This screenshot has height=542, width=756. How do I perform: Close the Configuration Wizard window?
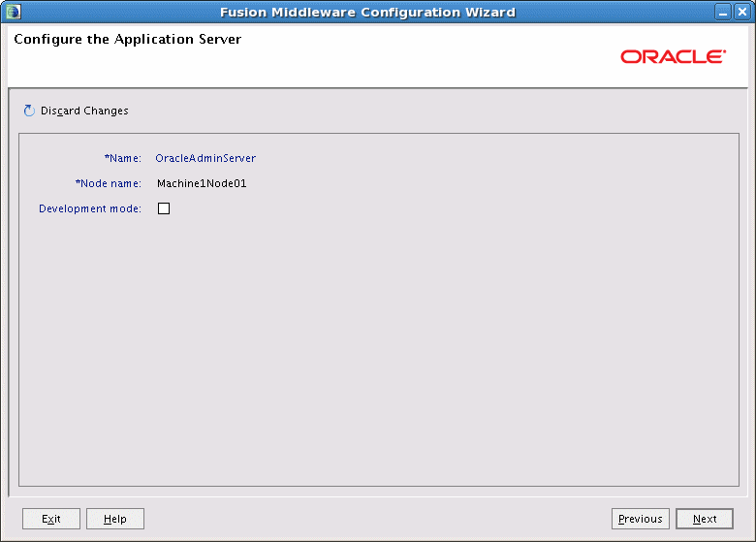coord(742,12)
